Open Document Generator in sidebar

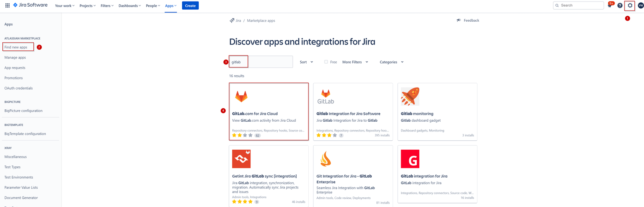(21, 198)
